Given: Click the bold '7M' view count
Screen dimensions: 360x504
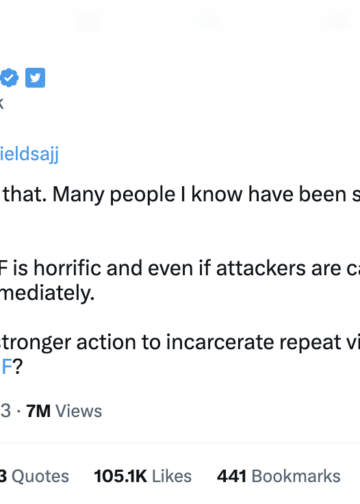Looking at the screenshot, I should 38,411.
